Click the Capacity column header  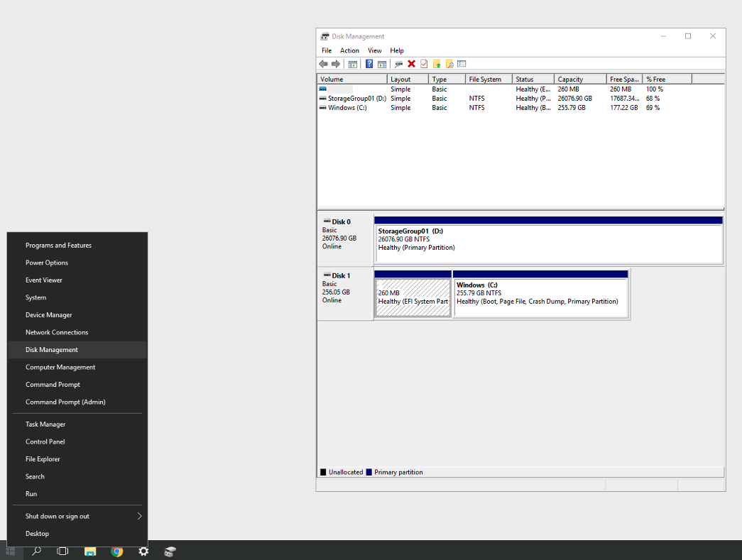point(570,79)
